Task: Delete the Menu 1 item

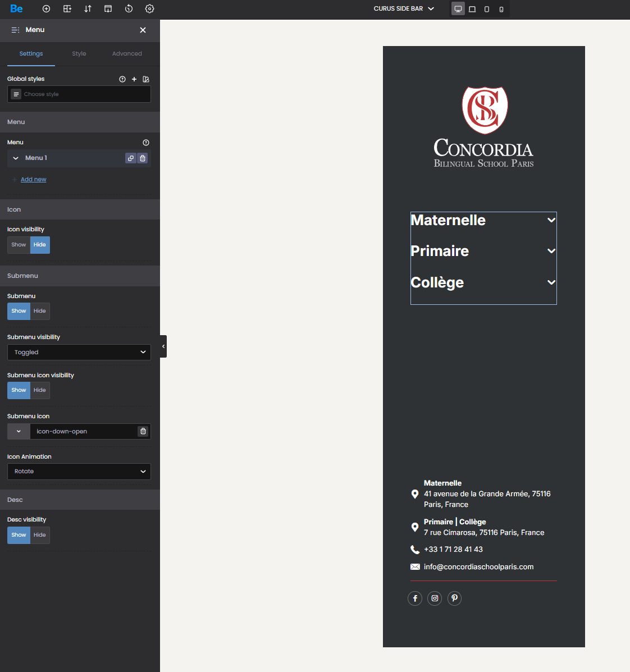Action: tap(143, 158)
